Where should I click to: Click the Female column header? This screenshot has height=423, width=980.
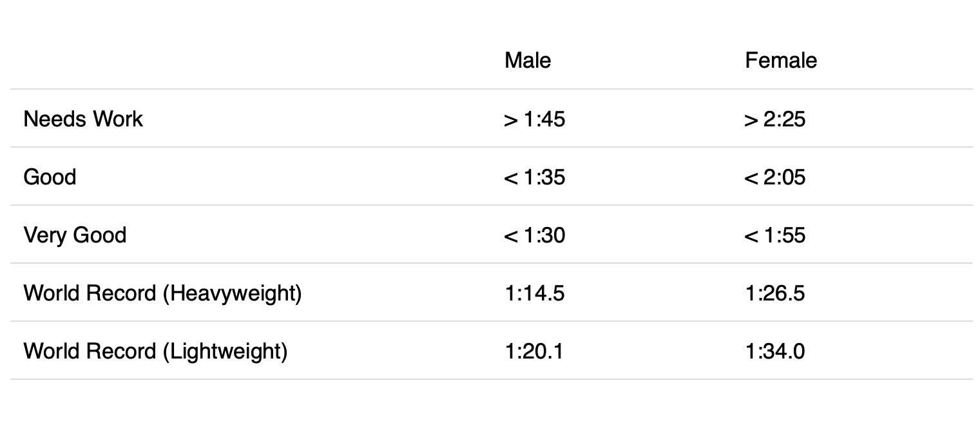pos(781,60)
